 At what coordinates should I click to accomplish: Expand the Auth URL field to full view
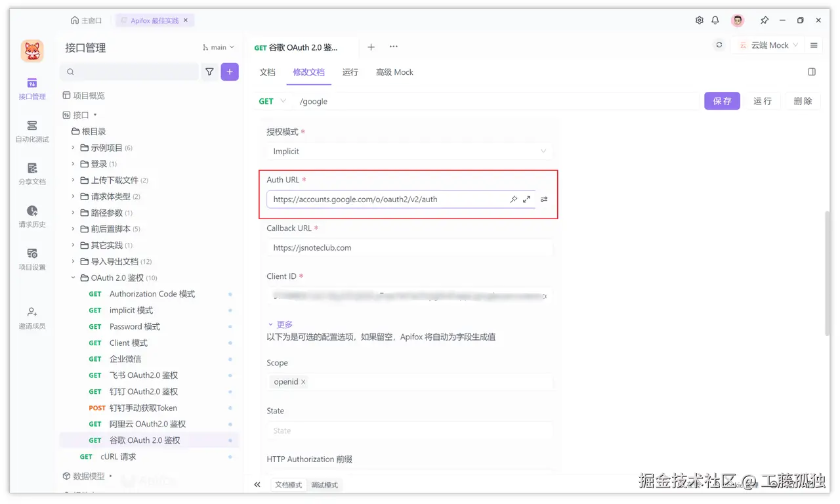527,199
